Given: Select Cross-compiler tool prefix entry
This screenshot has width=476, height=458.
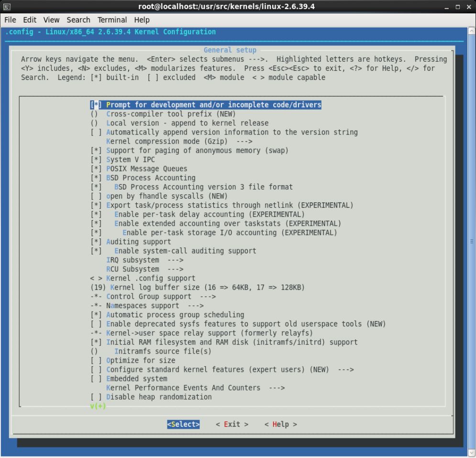Looking at the screenshot, I should point(163,114).
